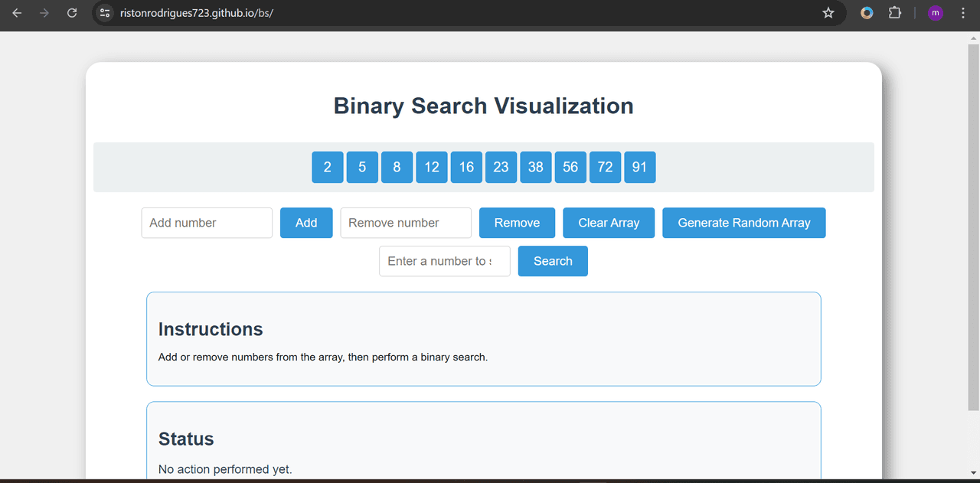Focus the Add number field
The image size is (980, 483).
[x=207, y=223]
